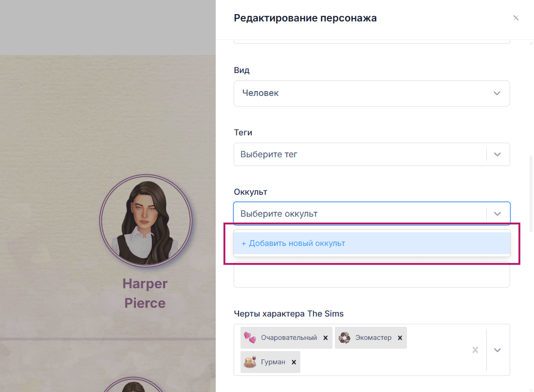This screenshot has width=534, height=392.
Task: Click the Редактирование персонажа heading
Action: pos(305,18)
